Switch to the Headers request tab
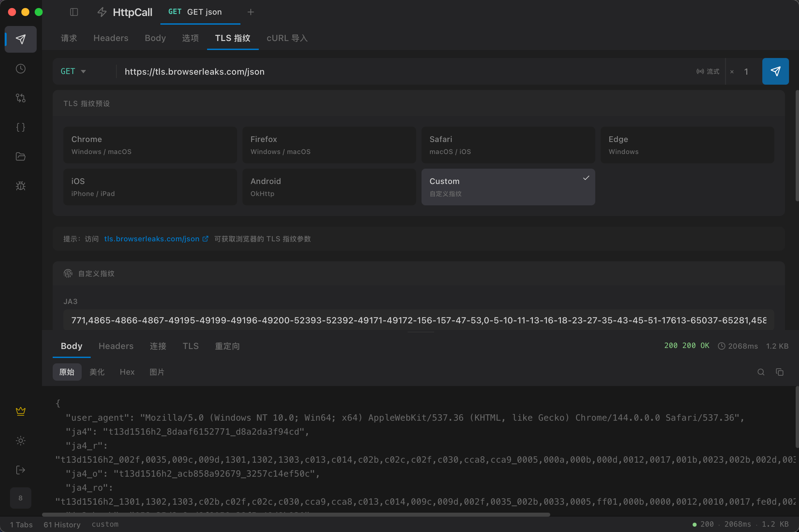This screenshot has height=532, width=799. tap(111, 38)
